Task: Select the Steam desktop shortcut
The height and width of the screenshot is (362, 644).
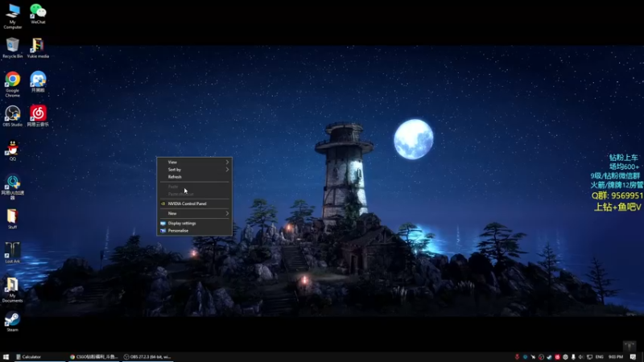Action: [x=12, y=321]
